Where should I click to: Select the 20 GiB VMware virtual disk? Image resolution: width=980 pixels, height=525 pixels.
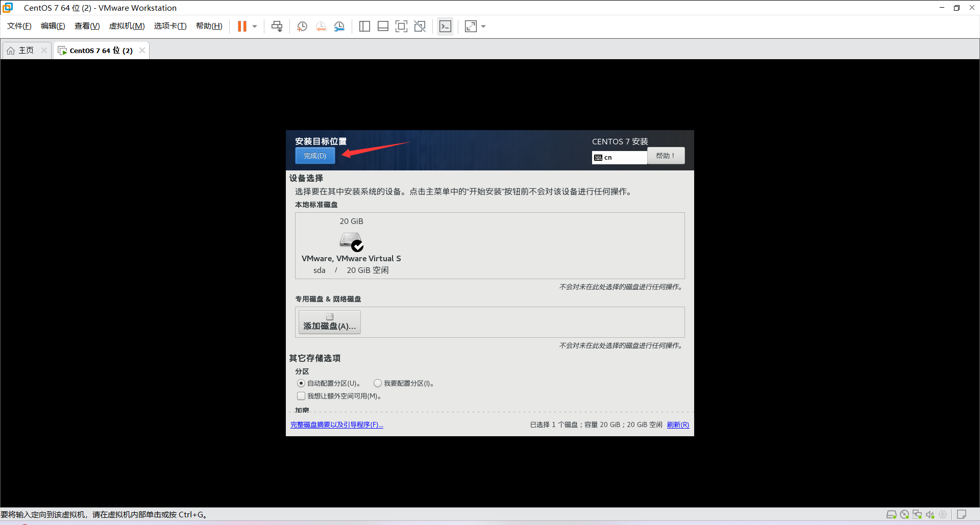[x=351, y=245]
